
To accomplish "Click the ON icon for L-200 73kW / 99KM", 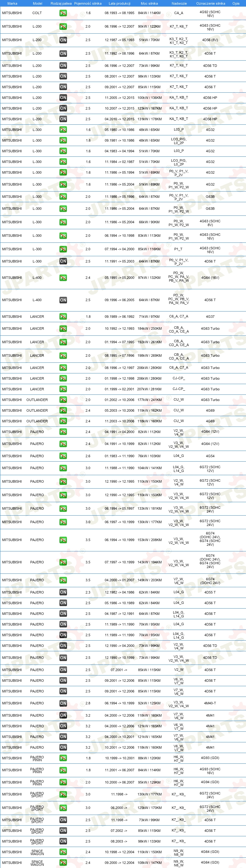I will [63, 66].
